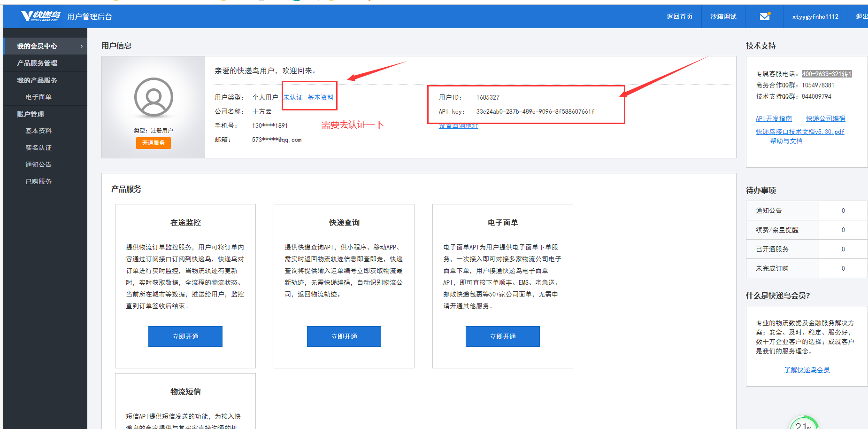Click 未完成订购 row
The height and width of the screenshot is (429, 868).
click(x=807, y=268)
